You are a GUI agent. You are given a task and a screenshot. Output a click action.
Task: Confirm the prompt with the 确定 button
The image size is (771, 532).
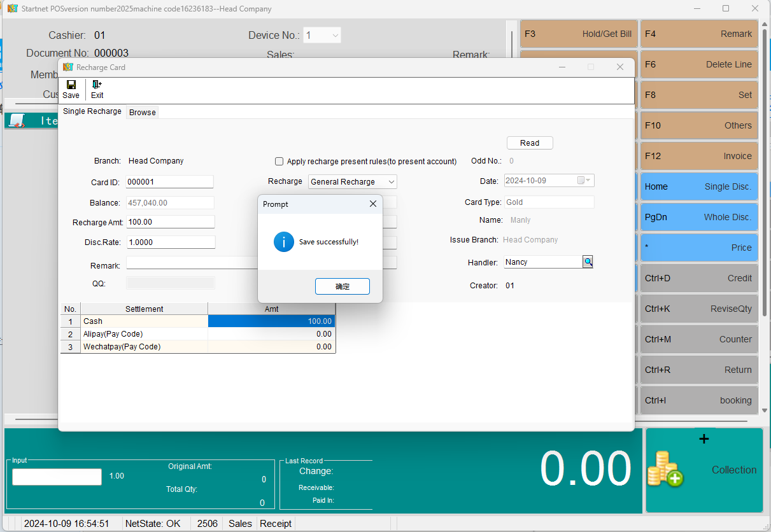tap(343, 286)
